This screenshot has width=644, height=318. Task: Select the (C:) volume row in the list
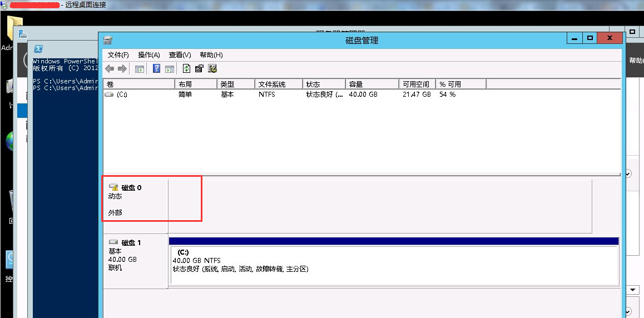tap(122, 95)
